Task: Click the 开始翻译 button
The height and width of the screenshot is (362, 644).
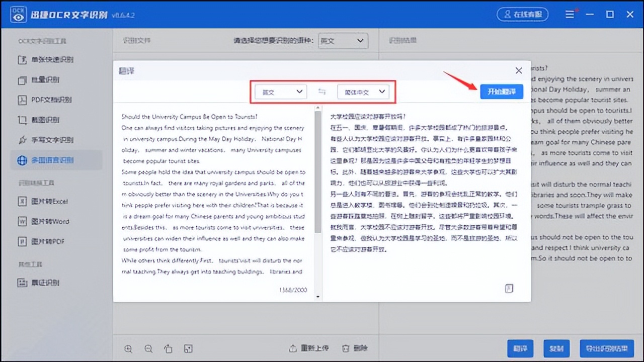Action: coord(502,92)
